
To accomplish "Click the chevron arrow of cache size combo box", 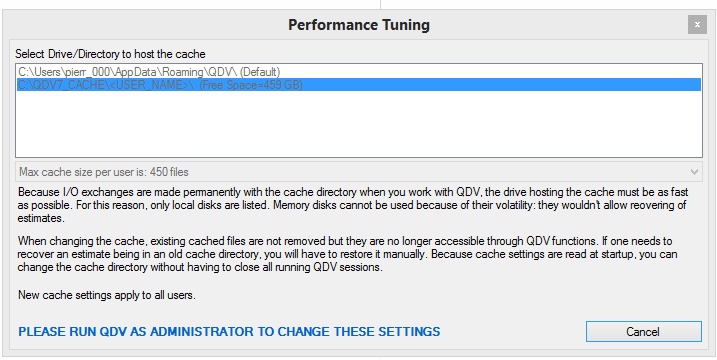I will 694,172.
